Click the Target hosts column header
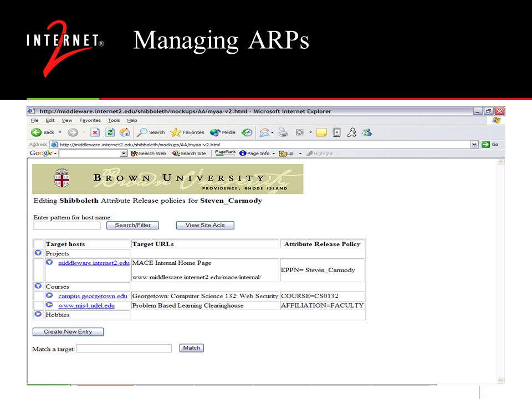Viewport: 532px width, 399px height. (87, 244)
